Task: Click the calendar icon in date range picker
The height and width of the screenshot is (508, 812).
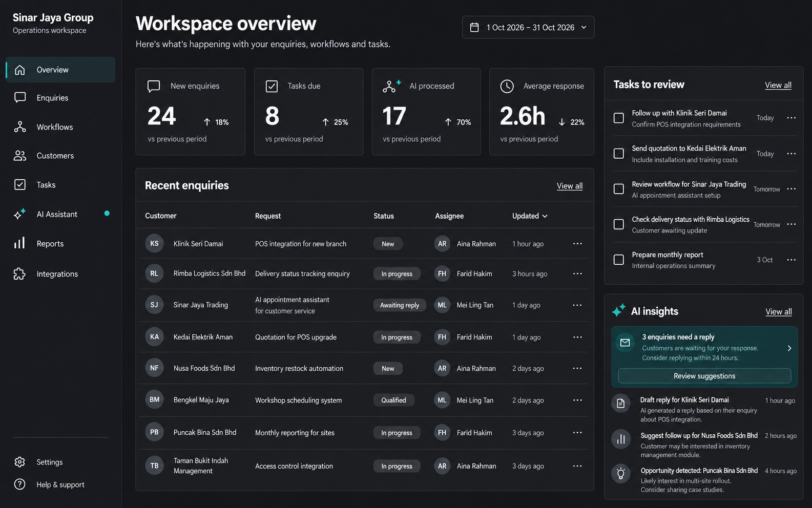Action: coord(474,27)
